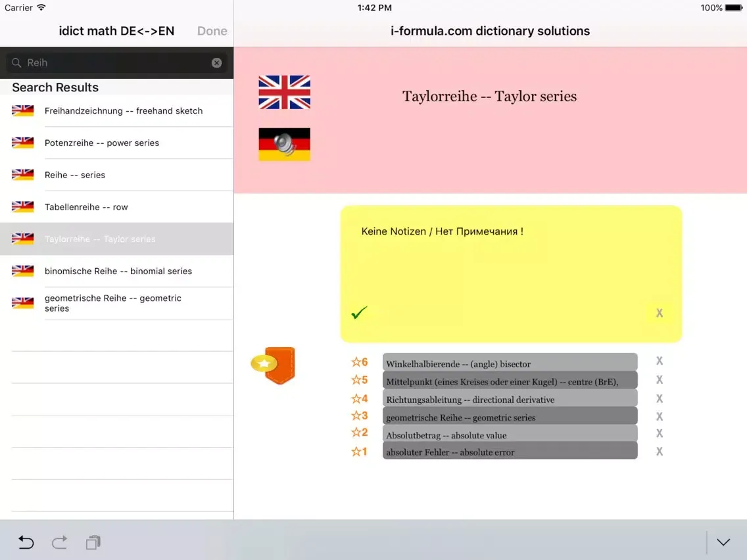The width and height of the screenshot is (747, 560).
Task: Edit the yellow Keine Notizen note area
Action: coord(511,274)
